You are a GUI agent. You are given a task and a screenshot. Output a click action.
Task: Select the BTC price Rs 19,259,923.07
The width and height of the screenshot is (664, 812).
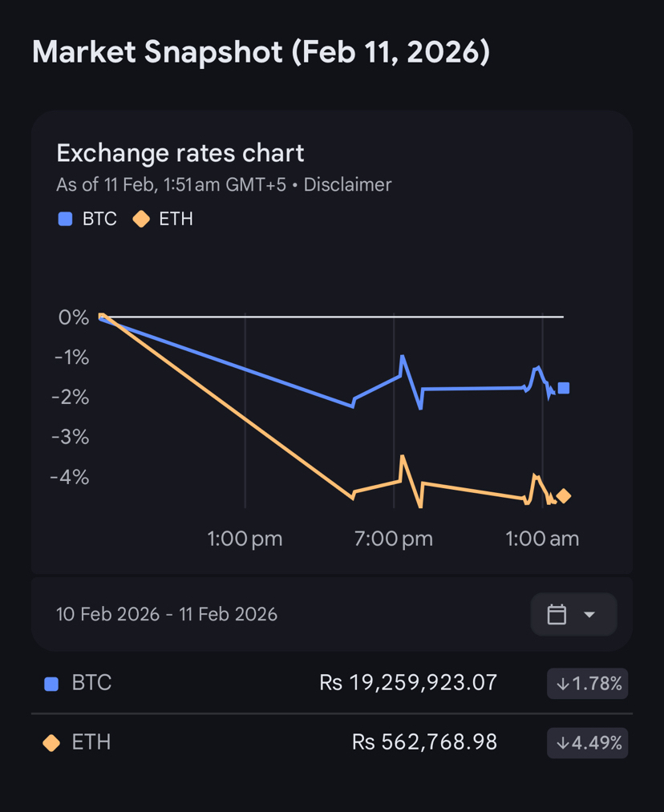pyautogui.click(x=408, y=683)
